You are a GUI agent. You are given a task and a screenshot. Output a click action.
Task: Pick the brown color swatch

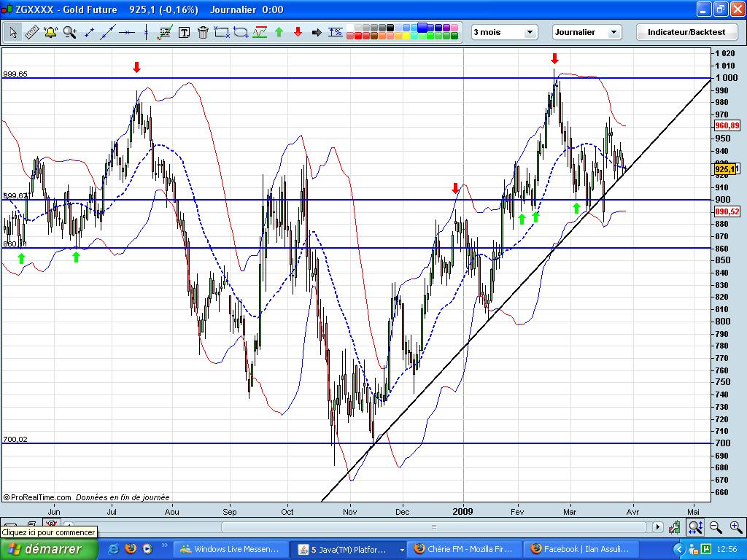374,36
